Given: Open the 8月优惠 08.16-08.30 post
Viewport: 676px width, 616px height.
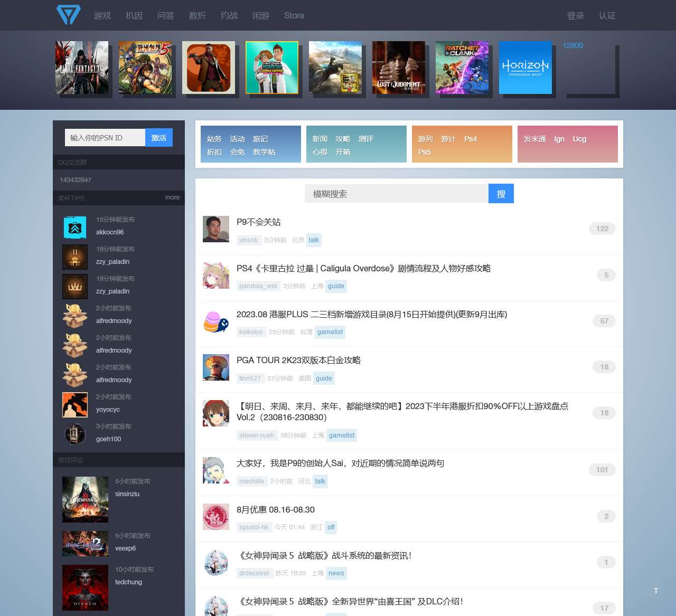Looking at the screenshot, I should pyautogui.click(x=276, y=510).
